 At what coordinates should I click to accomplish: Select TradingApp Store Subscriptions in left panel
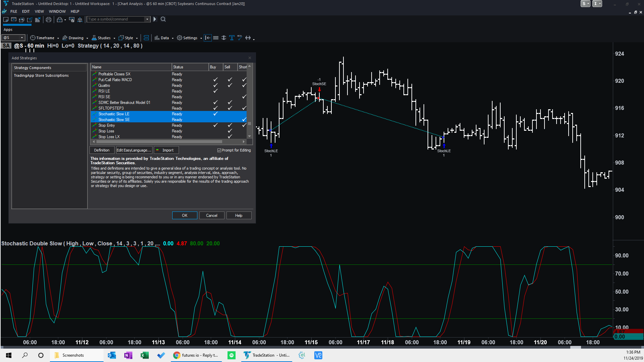click(x=41, y=76)
